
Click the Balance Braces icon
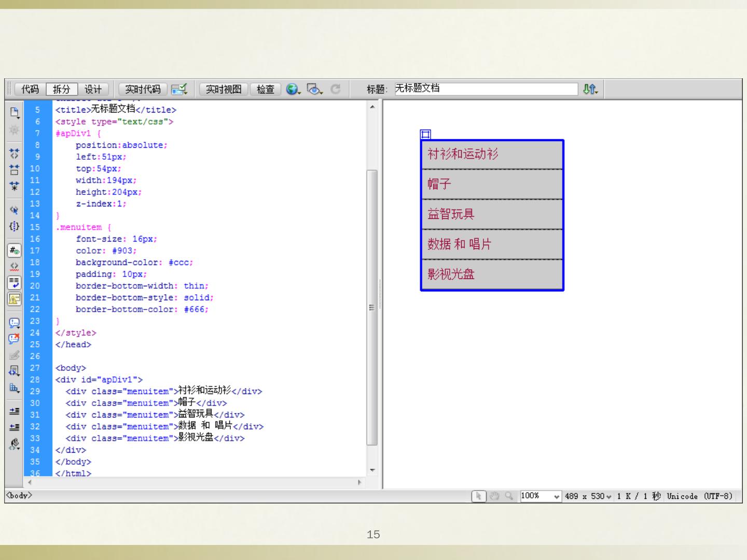[14, 226]
